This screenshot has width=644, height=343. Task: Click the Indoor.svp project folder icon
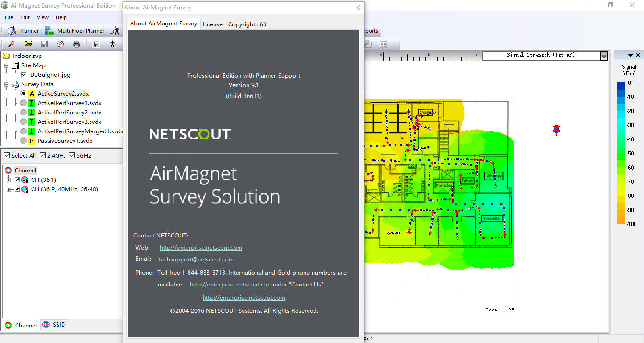pyautogui.click(x=7, y=56)
